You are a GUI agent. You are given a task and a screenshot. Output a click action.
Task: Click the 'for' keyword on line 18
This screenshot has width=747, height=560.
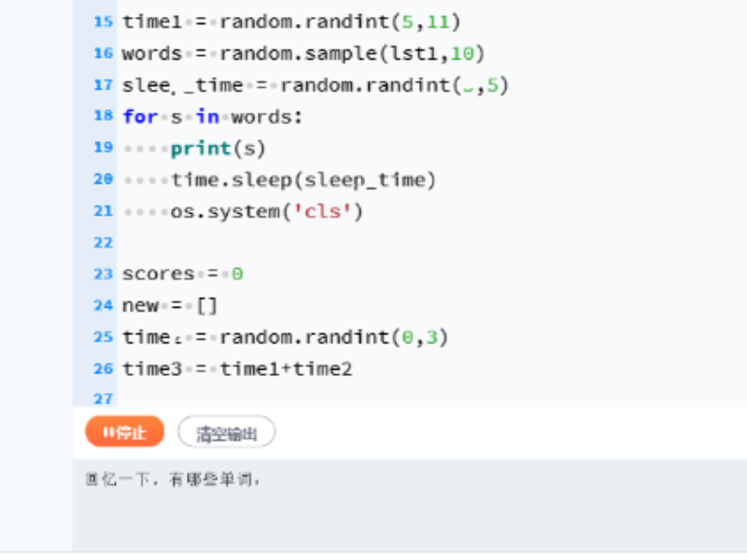pyautogui.click(x=139, y=117)
